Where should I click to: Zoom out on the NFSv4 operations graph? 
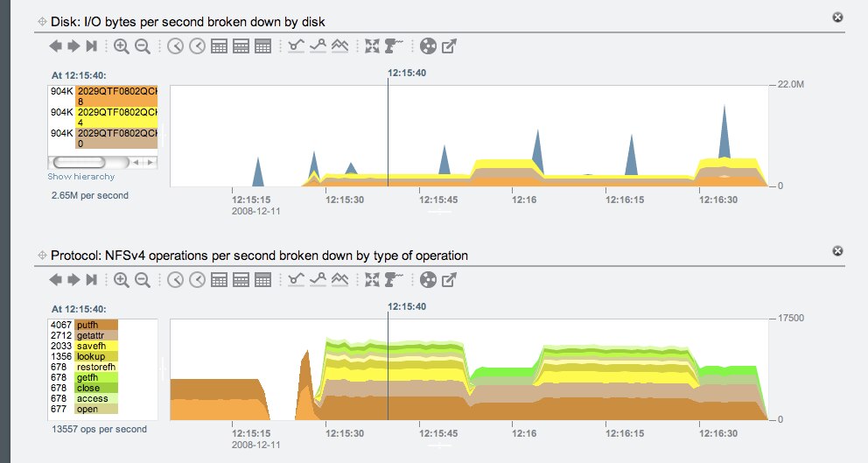point(142,280)
